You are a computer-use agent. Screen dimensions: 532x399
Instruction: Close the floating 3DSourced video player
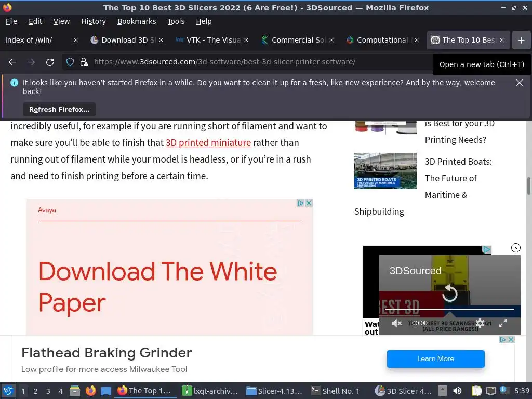(516, 248)
